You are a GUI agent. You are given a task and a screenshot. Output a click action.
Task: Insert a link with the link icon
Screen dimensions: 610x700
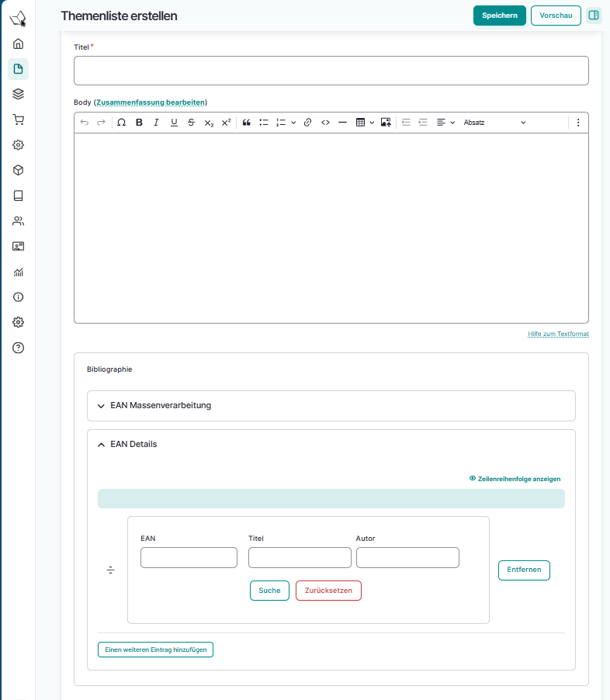[x=307, y=123]
